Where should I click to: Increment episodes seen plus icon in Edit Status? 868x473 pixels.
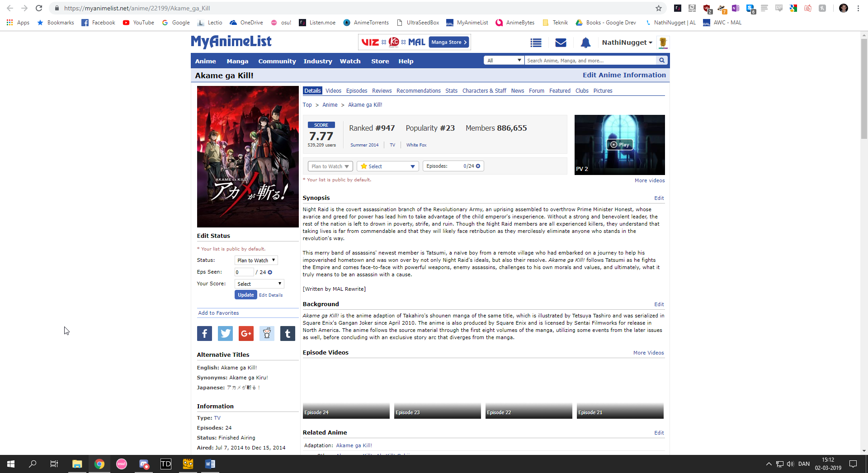[270, 272]
